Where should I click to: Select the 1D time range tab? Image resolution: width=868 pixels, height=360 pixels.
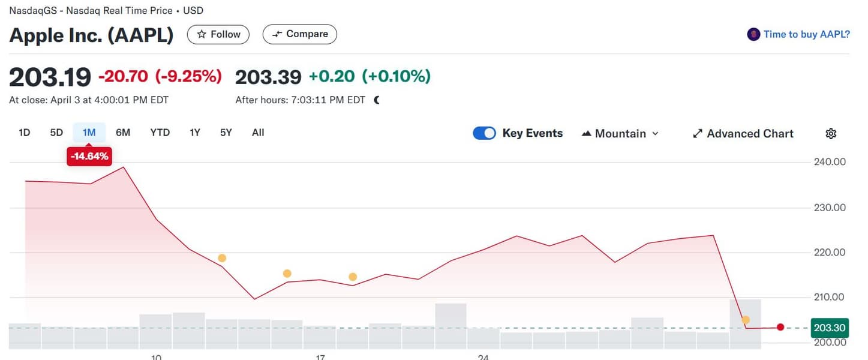pyautogui.click(x=25, y=133)
